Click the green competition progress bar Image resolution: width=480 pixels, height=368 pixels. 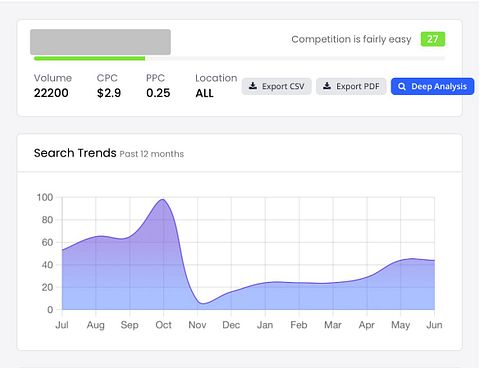[x=89, y=58]
